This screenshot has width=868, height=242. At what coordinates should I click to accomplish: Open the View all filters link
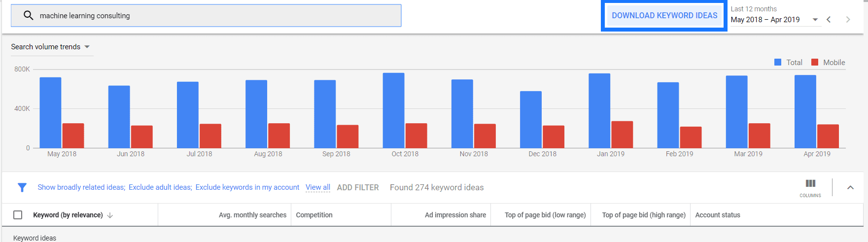(318, 187)
